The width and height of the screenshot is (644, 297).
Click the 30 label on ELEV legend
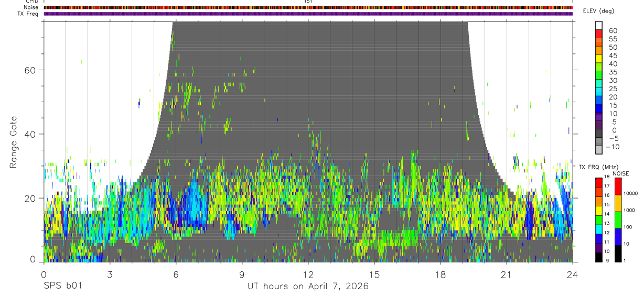coord(613,81)
